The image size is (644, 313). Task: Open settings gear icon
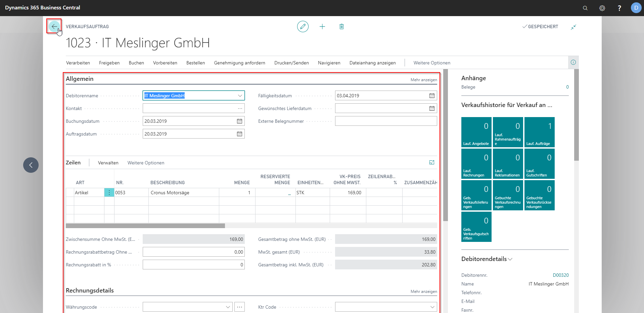[602, 8]
